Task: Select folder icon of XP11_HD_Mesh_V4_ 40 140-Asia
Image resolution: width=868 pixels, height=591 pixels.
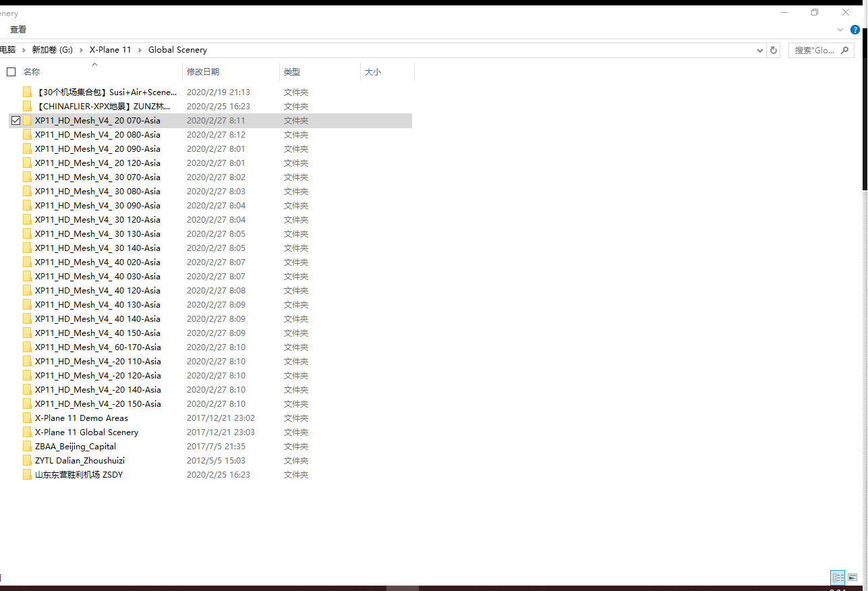Action: click(x=27, y=318)
